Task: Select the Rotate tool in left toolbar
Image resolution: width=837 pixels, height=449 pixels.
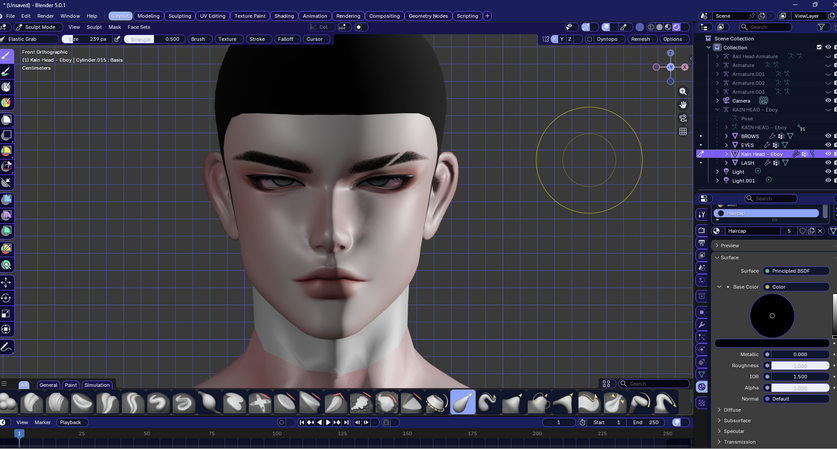Action: point(6,298)
